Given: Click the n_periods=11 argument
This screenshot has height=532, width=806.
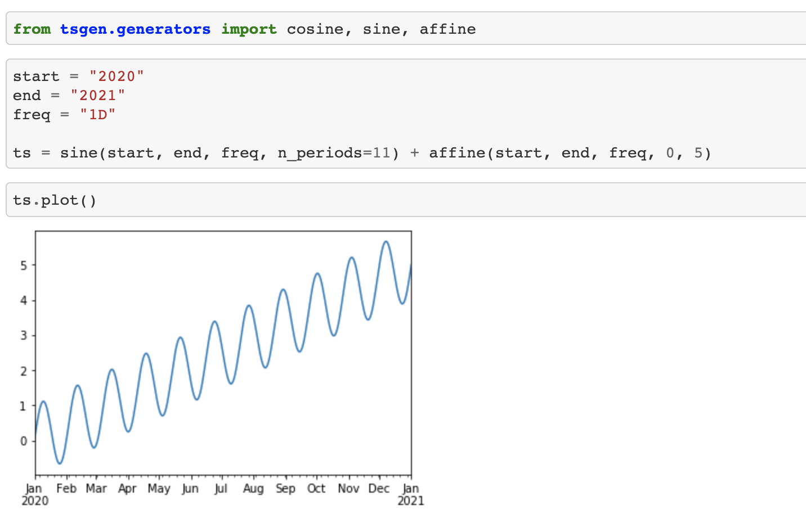Looking at the screenshot, I should point(334,153).
